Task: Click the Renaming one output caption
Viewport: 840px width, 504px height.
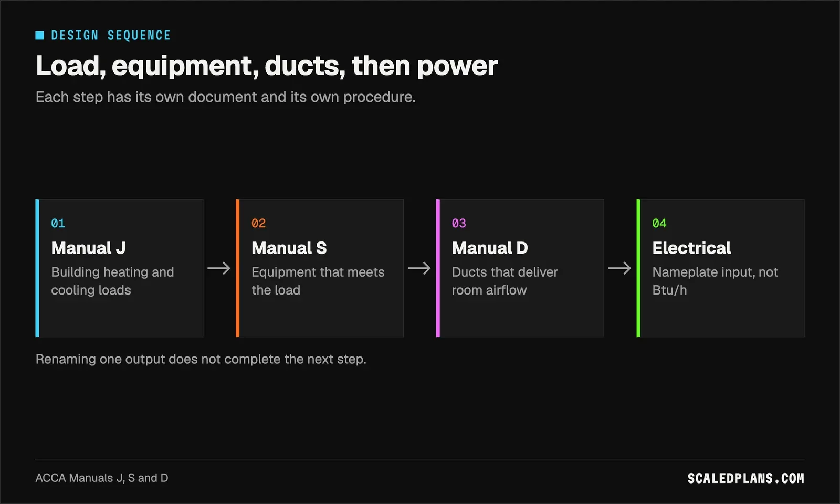Action: coord(201,359)
